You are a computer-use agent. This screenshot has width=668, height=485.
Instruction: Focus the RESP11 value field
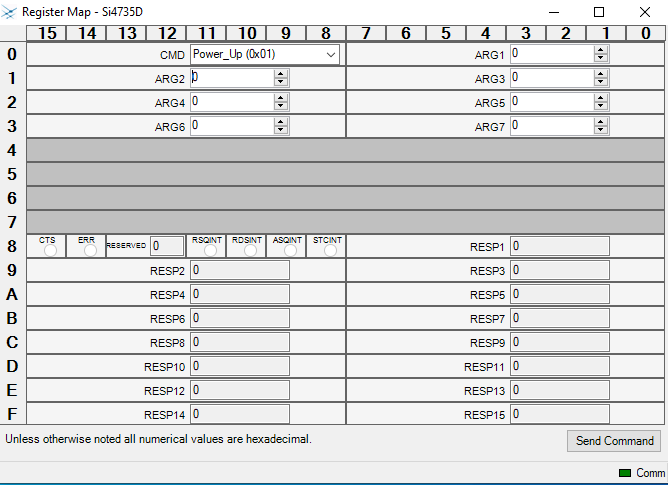pos(560,366)
